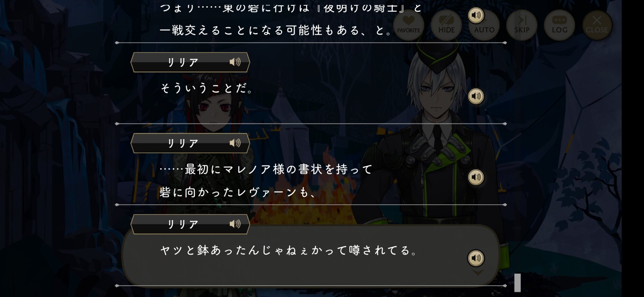
Task: Advance dialogue via down chevron in text box
Action: [x=478, y=273]
